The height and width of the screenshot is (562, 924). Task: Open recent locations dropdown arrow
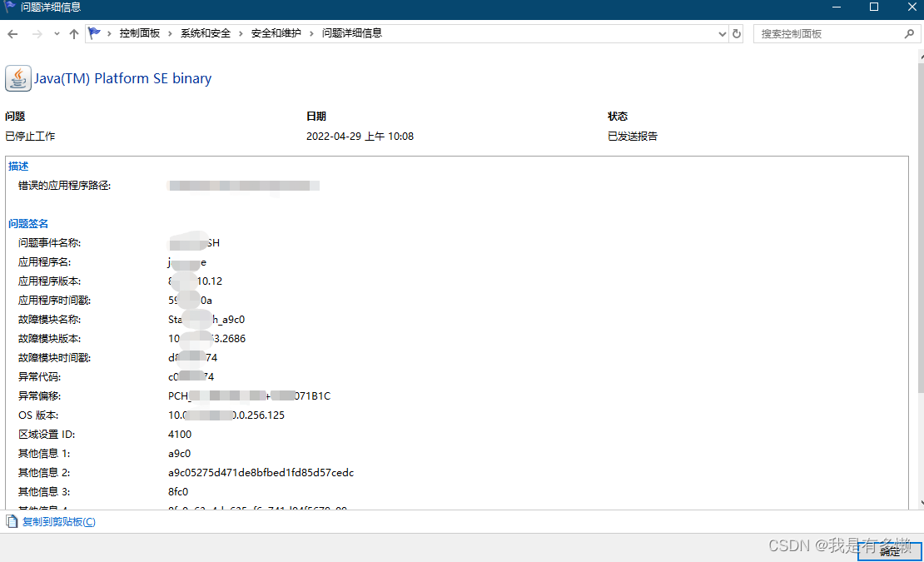click(x=57, y=34)
